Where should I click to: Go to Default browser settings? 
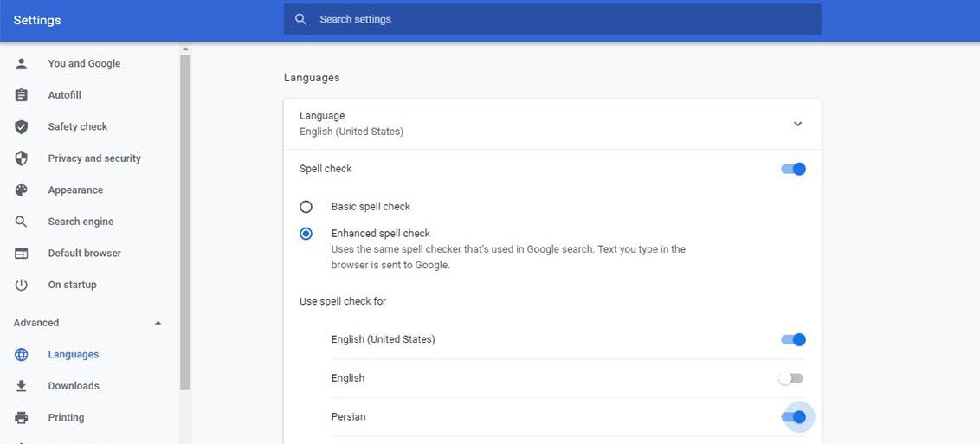point(84,254)
